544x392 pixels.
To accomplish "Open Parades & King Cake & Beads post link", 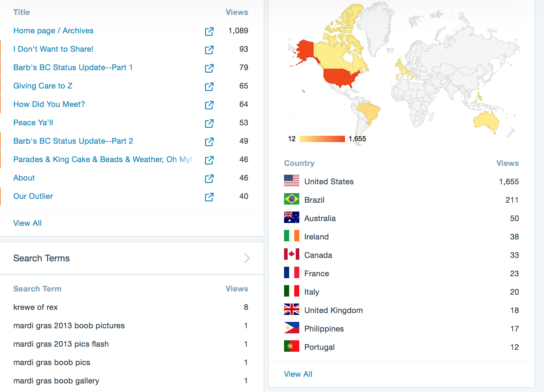I will [103, 159].
